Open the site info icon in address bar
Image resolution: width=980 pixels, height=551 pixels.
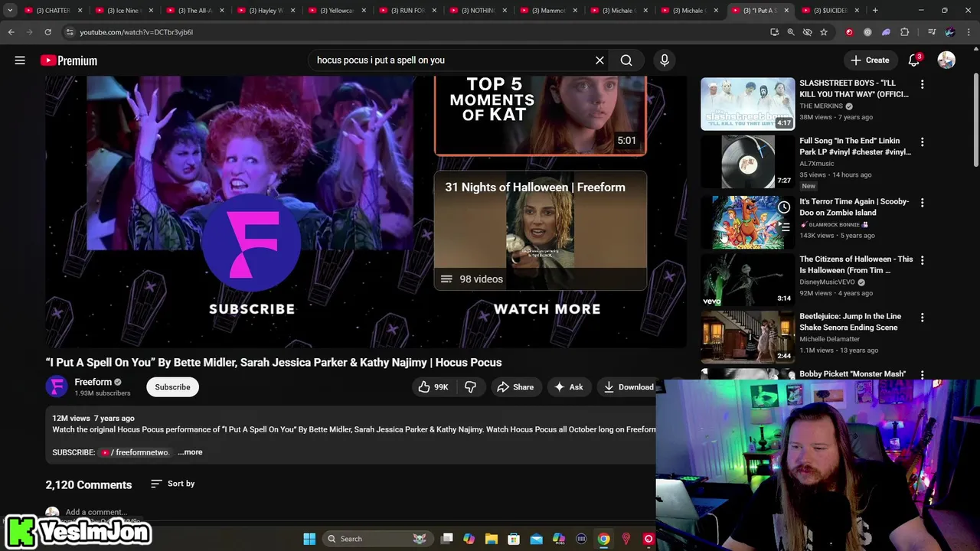70,32
